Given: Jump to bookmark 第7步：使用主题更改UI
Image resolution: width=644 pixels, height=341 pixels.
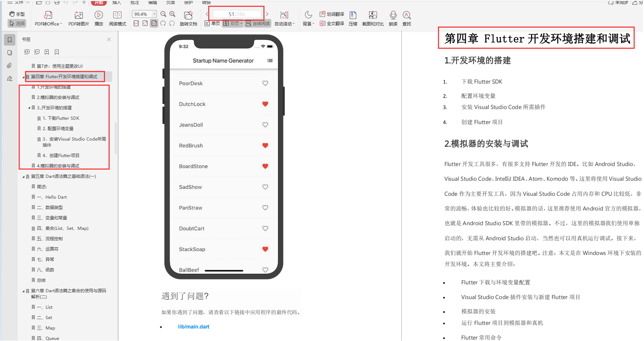Looking at the screenshot, I should (59, 66).
